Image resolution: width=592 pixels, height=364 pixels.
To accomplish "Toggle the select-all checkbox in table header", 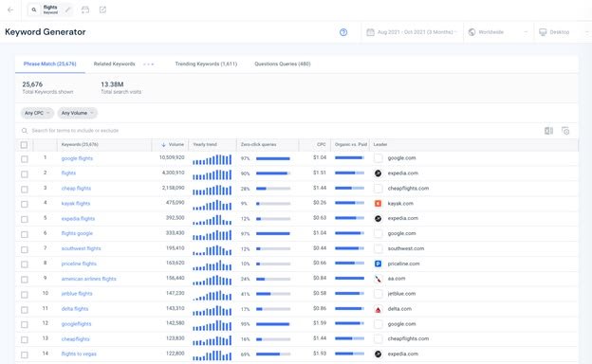I will tap(24, 144).
